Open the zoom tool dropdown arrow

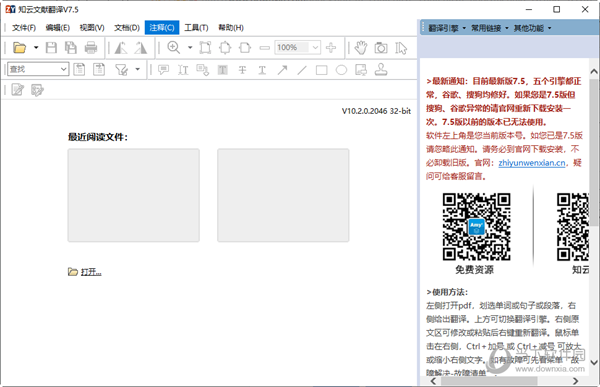[190, 48]
